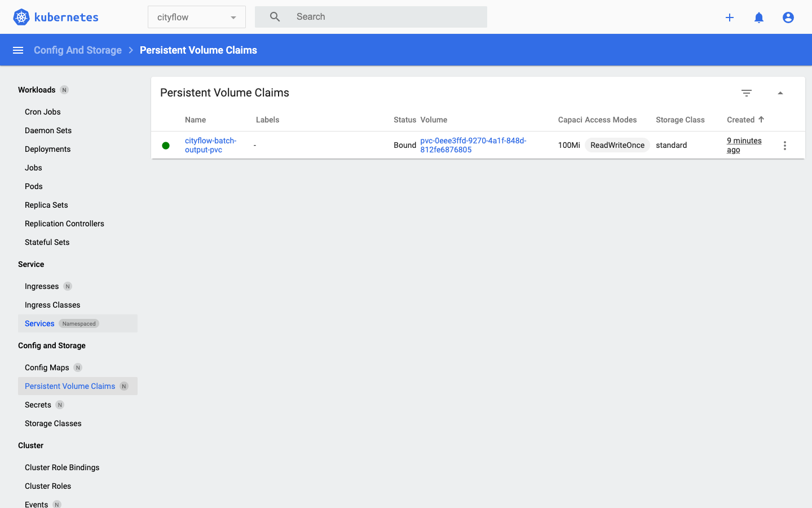The height and width of the screenshot is (508, 812).
Task: Open Workloads in the sidebar
Action: click(x=37, y=90)
